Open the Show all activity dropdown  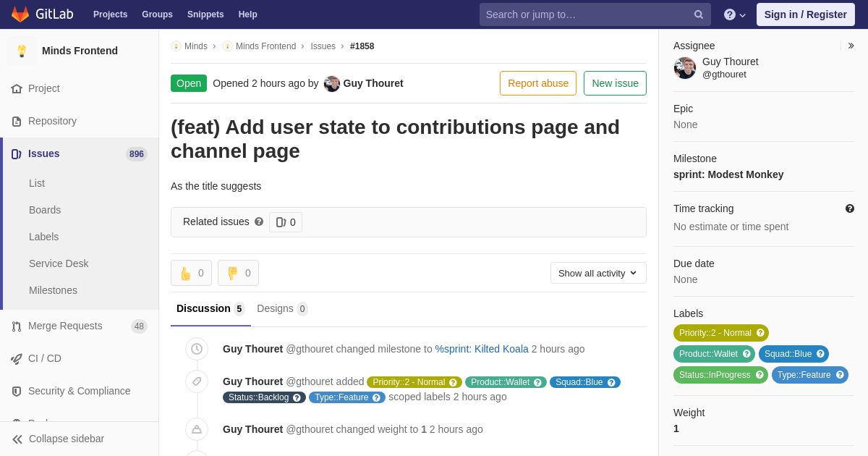coord(598,273)
